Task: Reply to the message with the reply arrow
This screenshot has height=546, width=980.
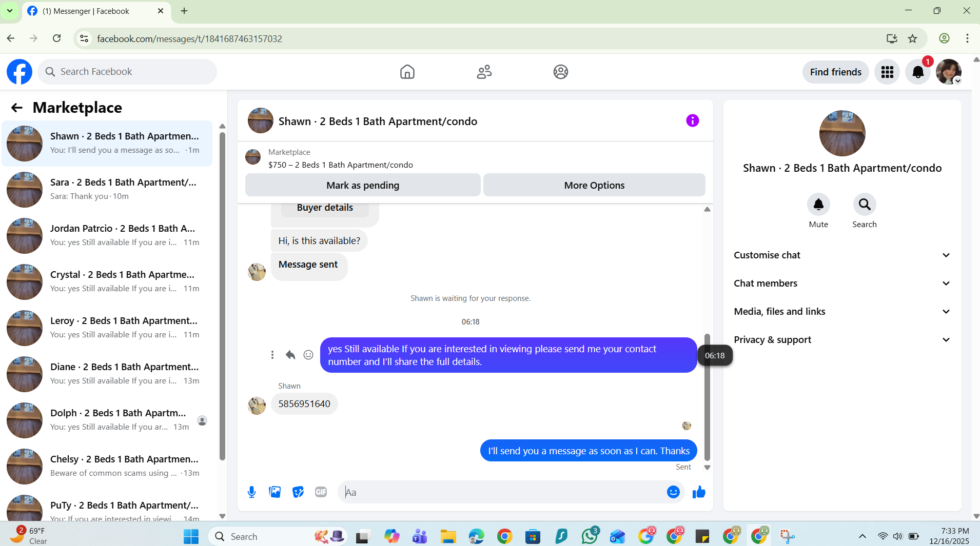Action: point(290,355)
